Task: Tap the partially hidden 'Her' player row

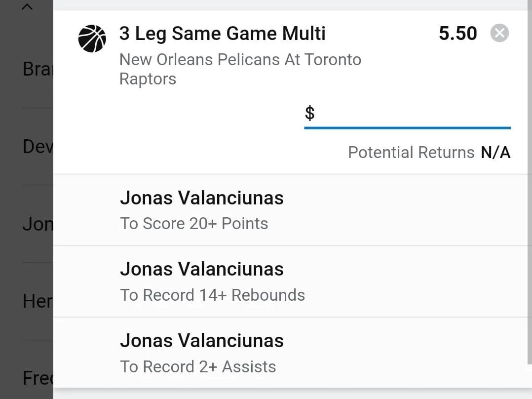Action: (37, 301)
